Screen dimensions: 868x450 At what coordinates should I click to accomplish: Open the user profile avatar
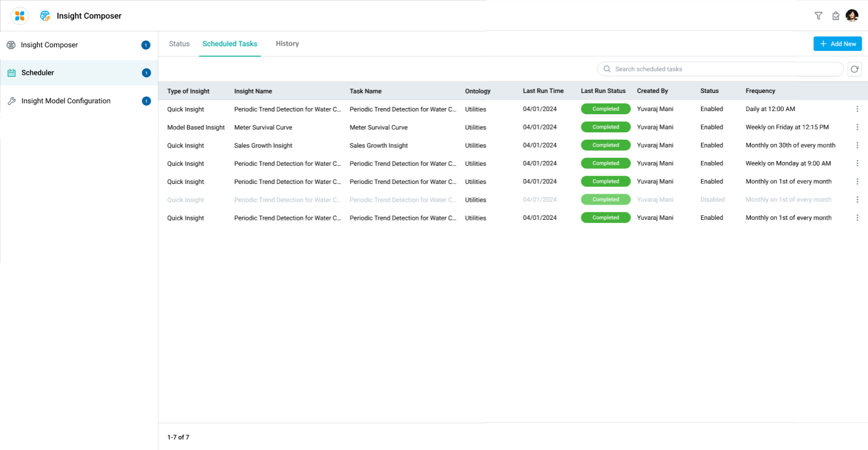(x=852, y=16)
